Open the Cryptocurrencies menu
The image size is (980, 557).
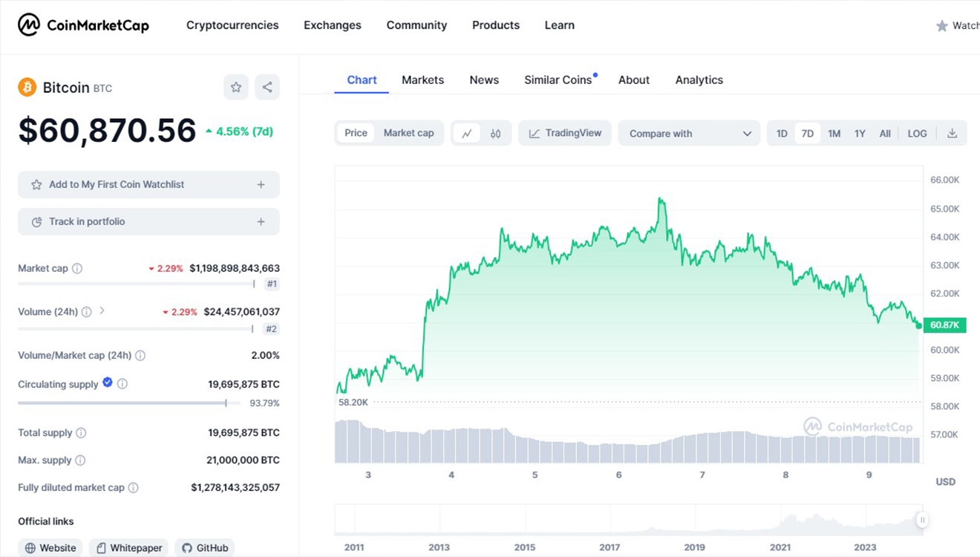click(232, 25)
